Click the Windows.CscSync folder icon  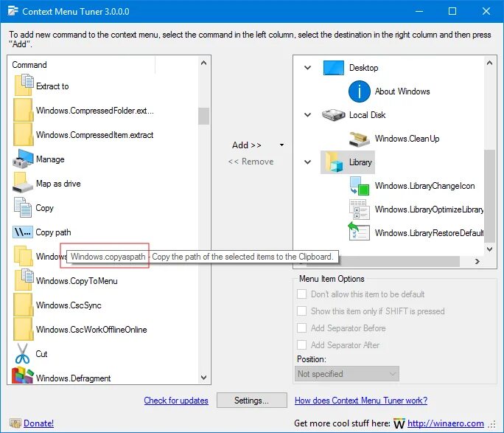click(x=23, y=305)
